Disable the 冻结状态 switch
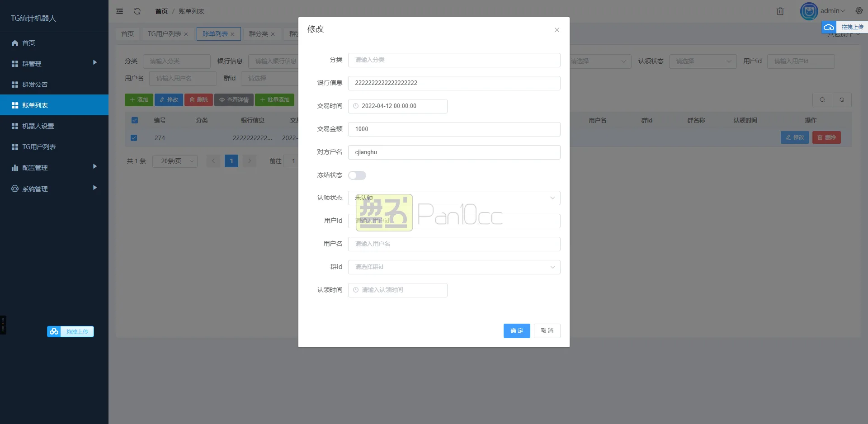 tap(357, 175)
